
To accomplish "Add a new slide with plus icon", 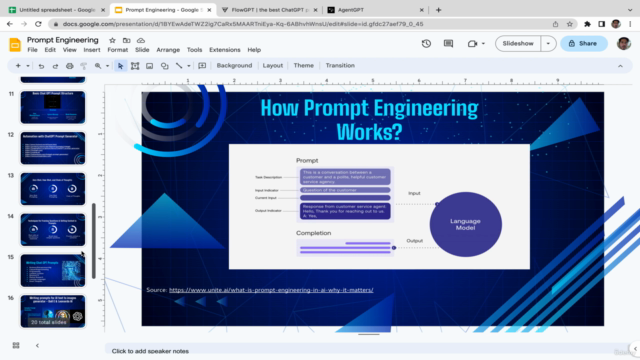I will click(x=18, y=66).
